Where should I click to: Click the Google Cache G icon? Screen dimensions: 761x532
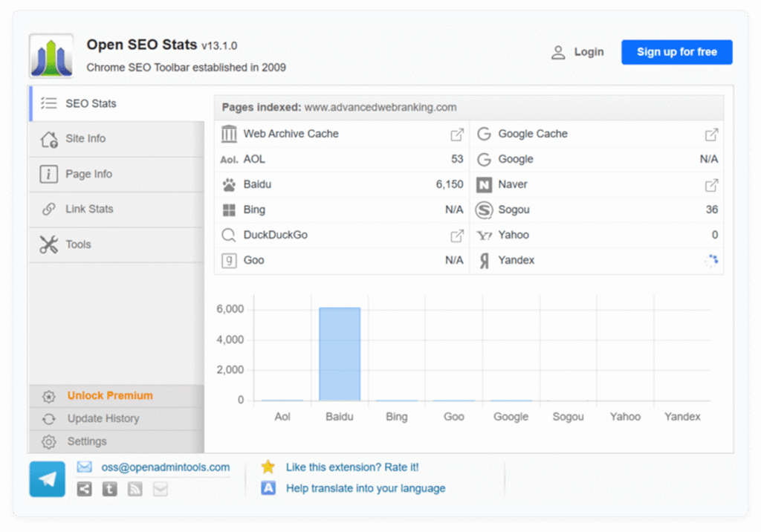pos(484,134)
